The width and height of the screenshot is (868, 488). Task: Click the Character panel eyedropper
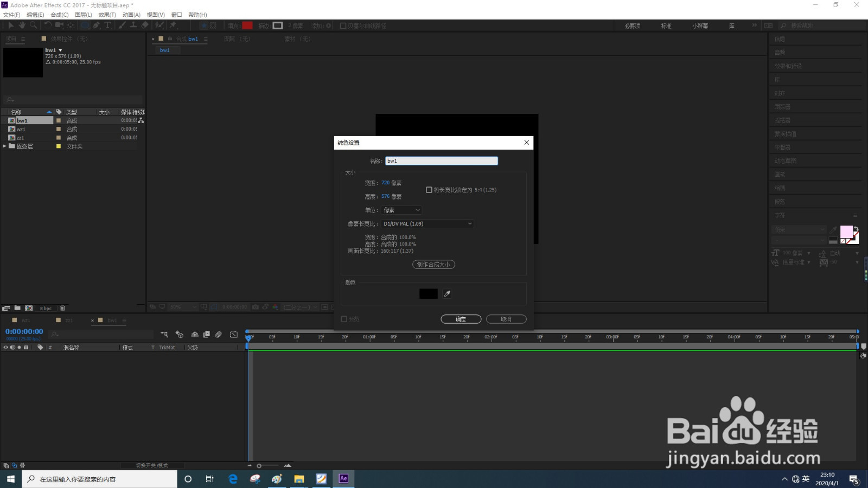pyautogui.click(x=833, y=230)
